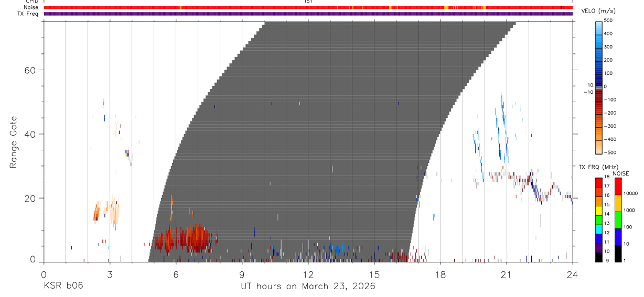Image resolution: width=644 pixels, height=297 pixels.
Task: Click the 9 label on the TX FRQ scale
Action: [607, 261]
